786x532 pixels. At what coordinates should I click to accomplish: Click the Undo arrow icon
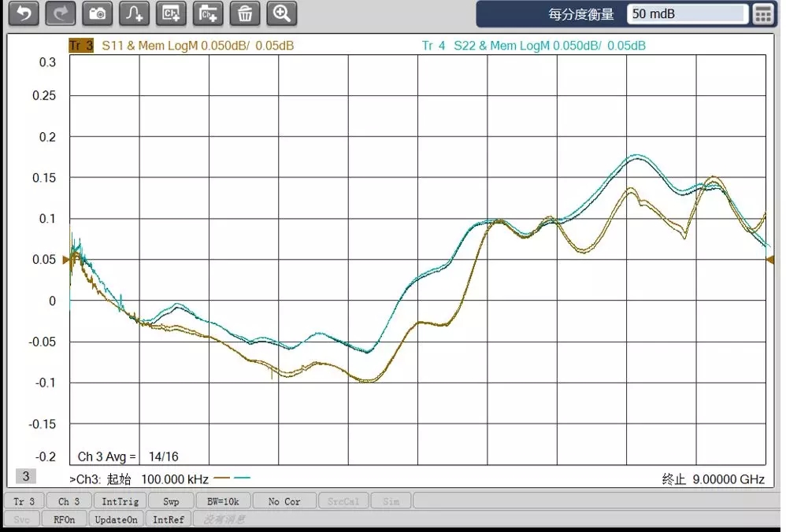[x=24, y=13]
